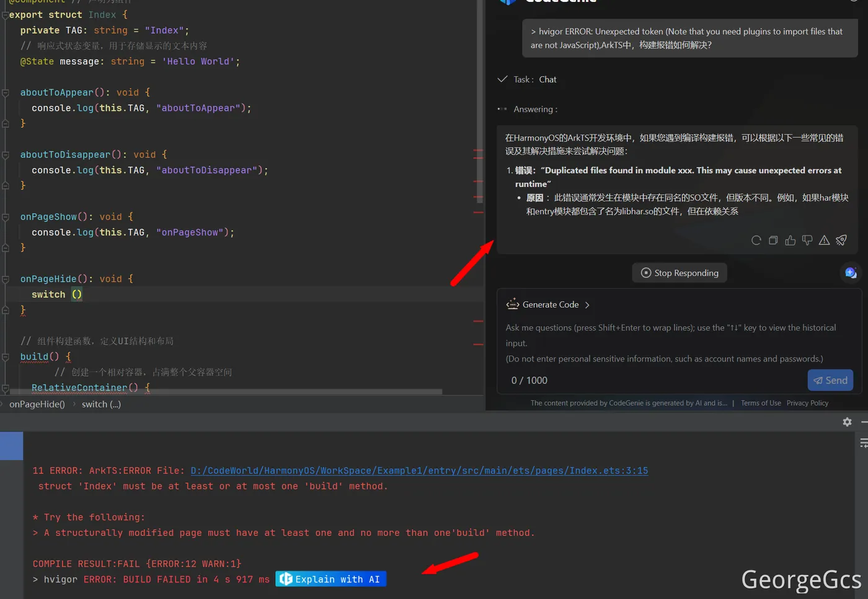Collapse the aboutToDisappear method fold marker
The image size is (868, 599).
pyautogui.click(x=6, y=154)
